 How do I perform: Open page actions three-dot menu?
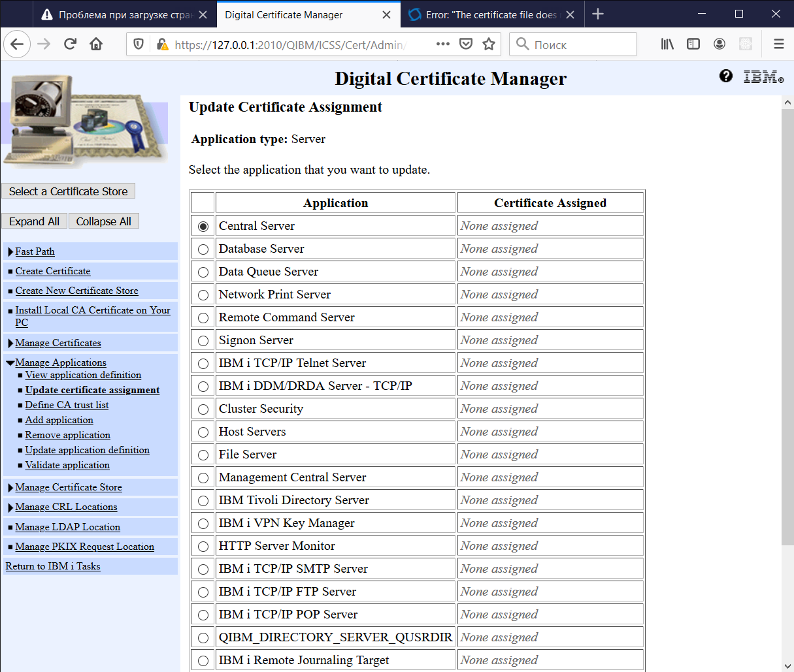point(443,44)
